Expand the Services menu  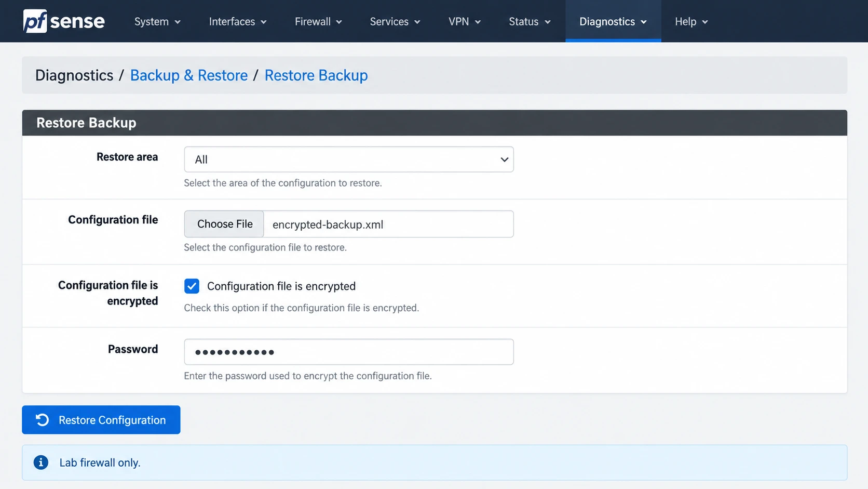[395, 21]
